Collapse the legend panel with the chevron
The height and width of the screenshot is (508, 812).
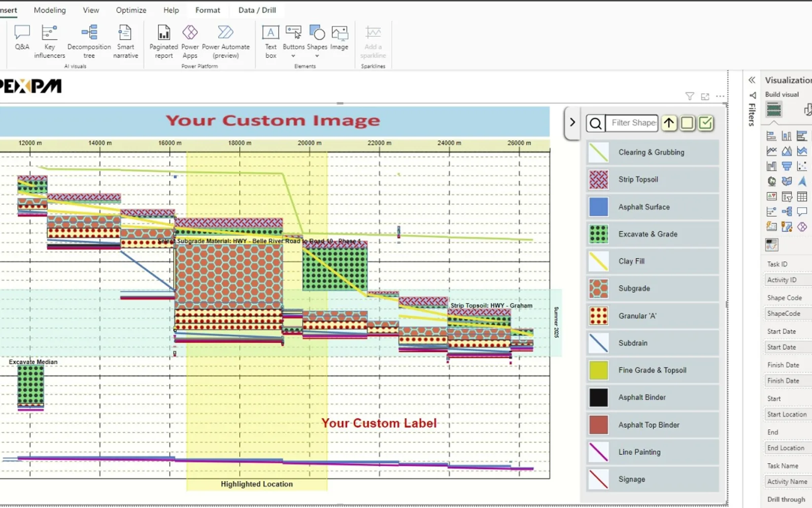coord(572,122)
